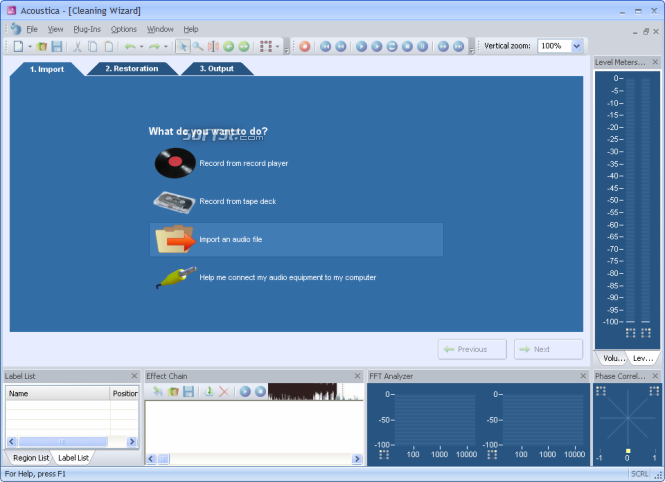The image size is (665, 482).
Task: Close the Phase Correlation panel
Action: 655,376
